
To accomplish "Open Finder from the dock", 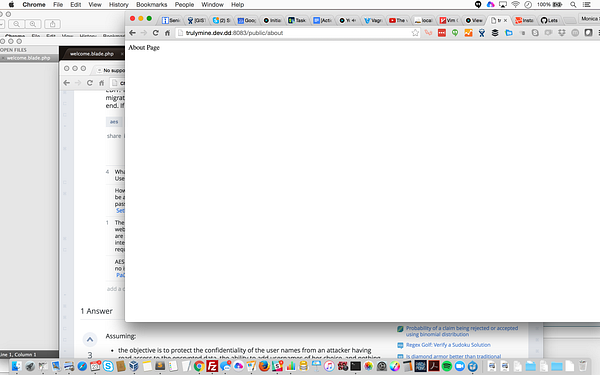I will click(x=16, y=366).
